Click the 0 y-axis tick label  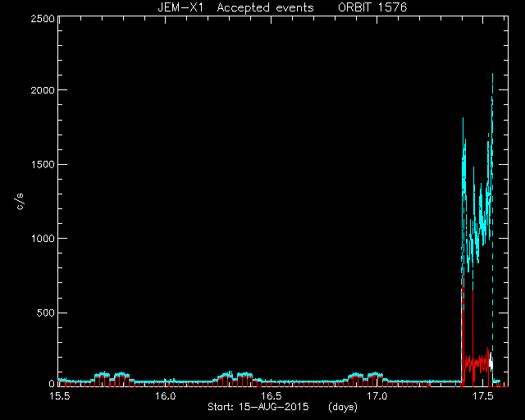tap(52, 384)
